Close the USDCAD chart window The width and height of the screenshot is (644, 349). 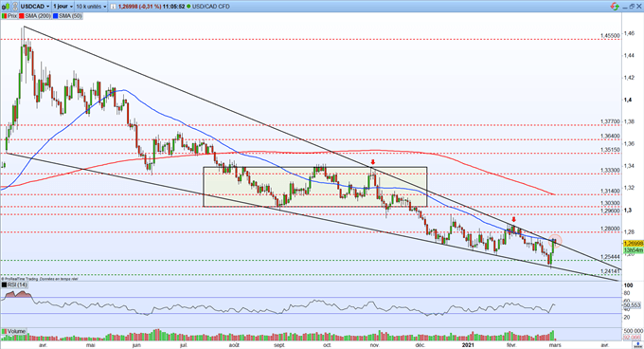pyautogui.click(x=639, y=7)
